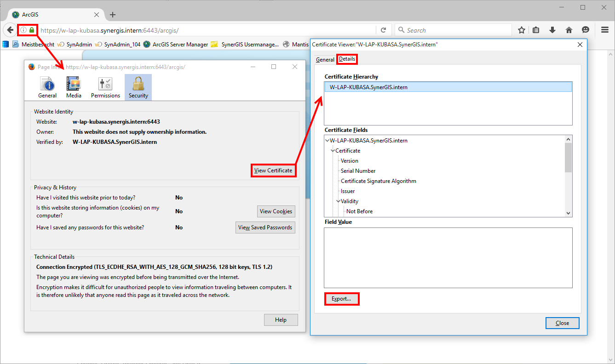
Task: Open the Security panel in Page Info
Action: (138, 87)
